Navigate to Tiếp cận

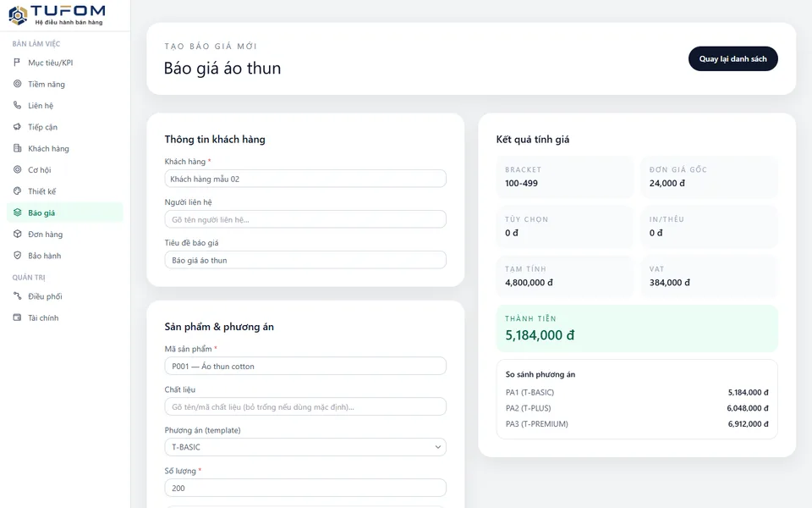click(x=65, y=127)
